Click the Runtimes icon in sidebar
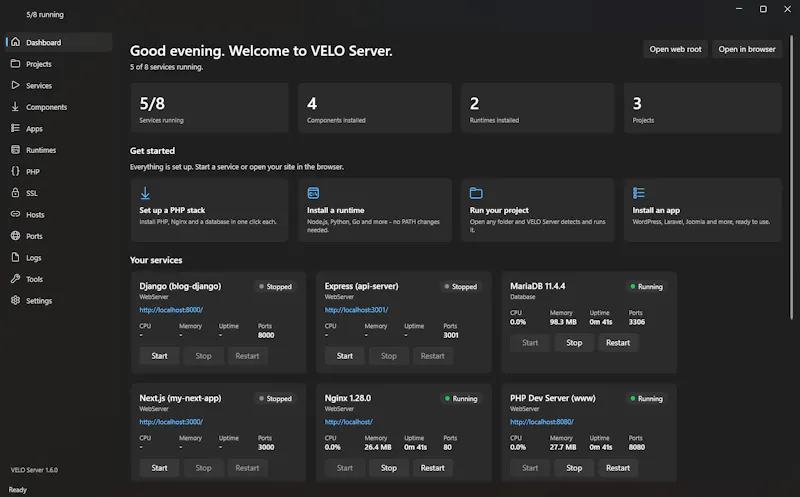This screenshot has height=497, width=800. pyautogui.click(x=15, y=150)
